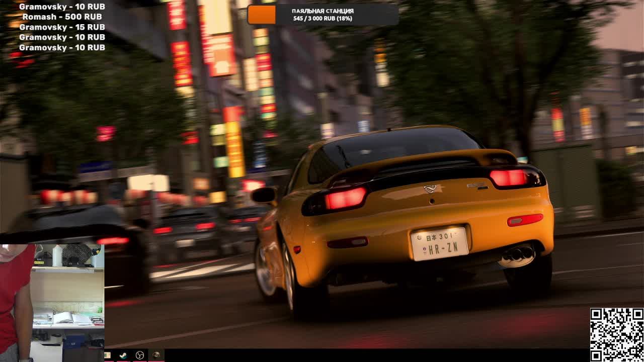Click the webcam overlay thumbnail

point(52,303)
